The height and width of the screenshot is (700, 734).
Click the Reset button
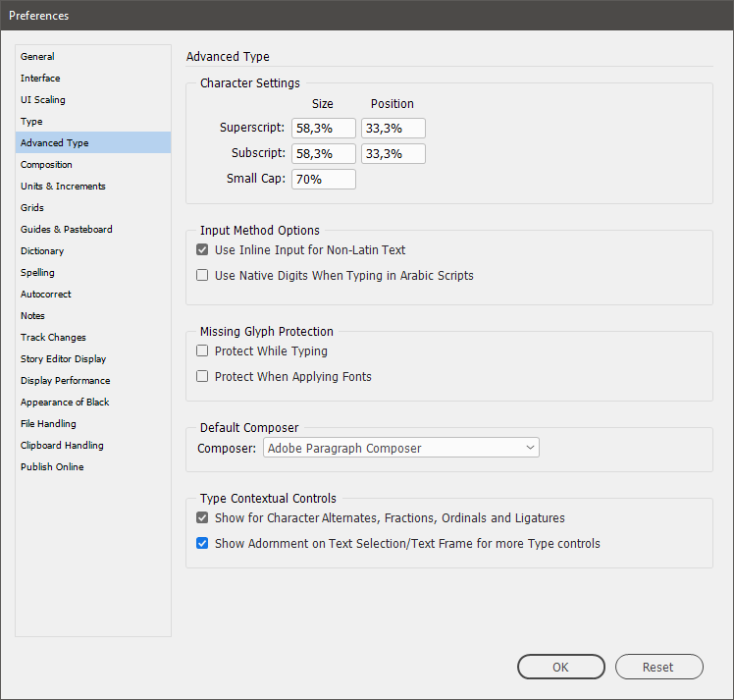(x=658, y=668)
